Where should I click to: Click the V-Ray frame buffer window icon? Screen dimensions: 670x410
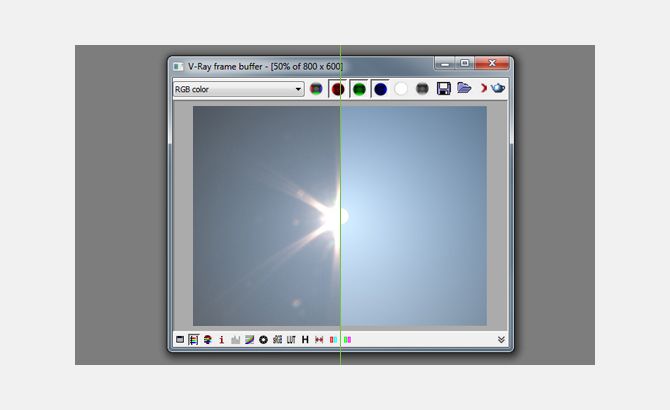[178, 67]
